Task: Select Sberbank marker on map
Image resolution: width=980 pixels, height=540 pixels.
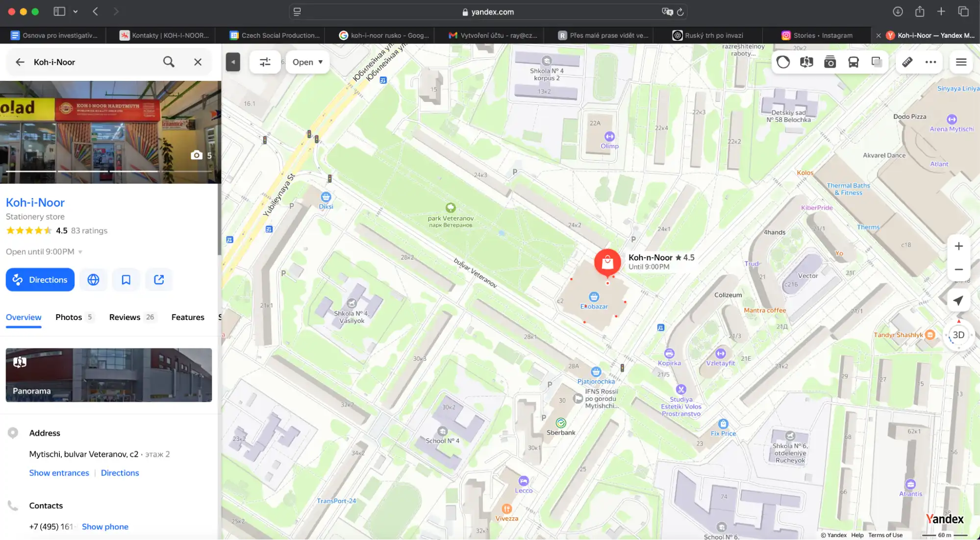Action: pos(561,423)
